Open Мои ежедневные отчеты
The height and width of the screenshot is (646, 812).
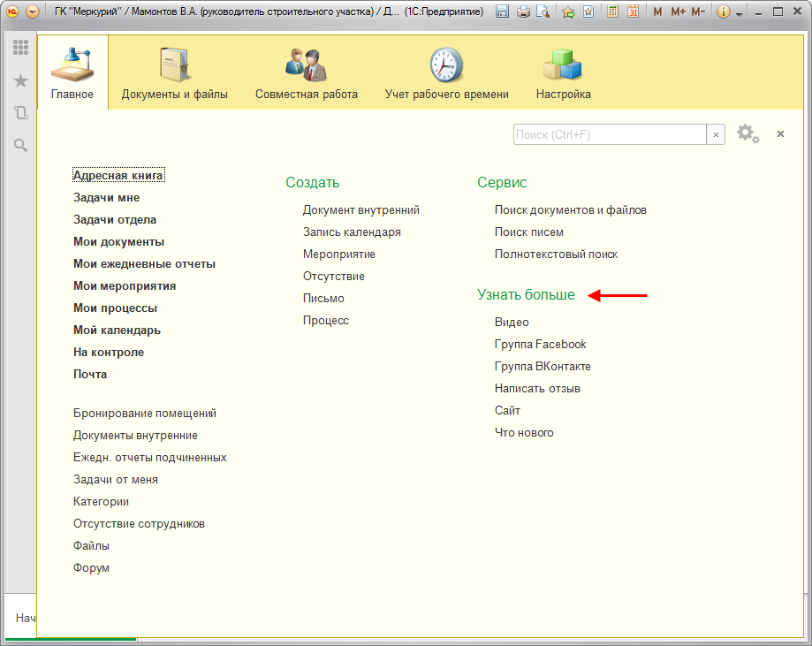pos(144,264)
